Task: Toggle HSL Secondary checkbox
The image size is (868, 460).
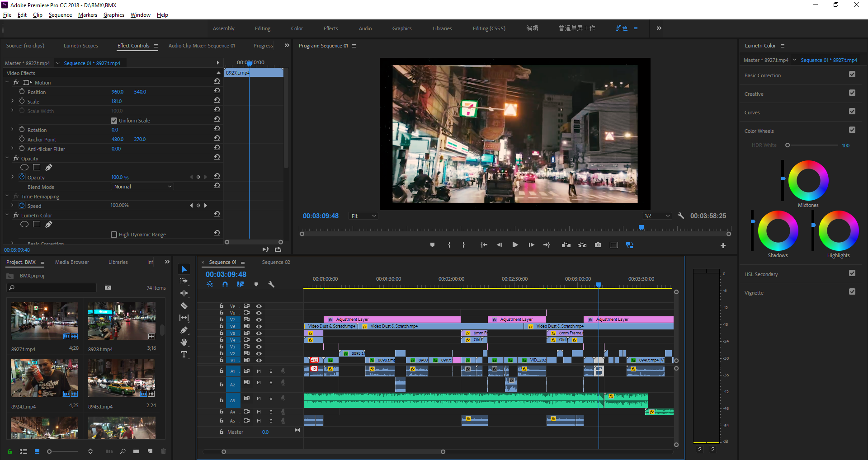Action: pyautogui.click(x=852, y=273)
